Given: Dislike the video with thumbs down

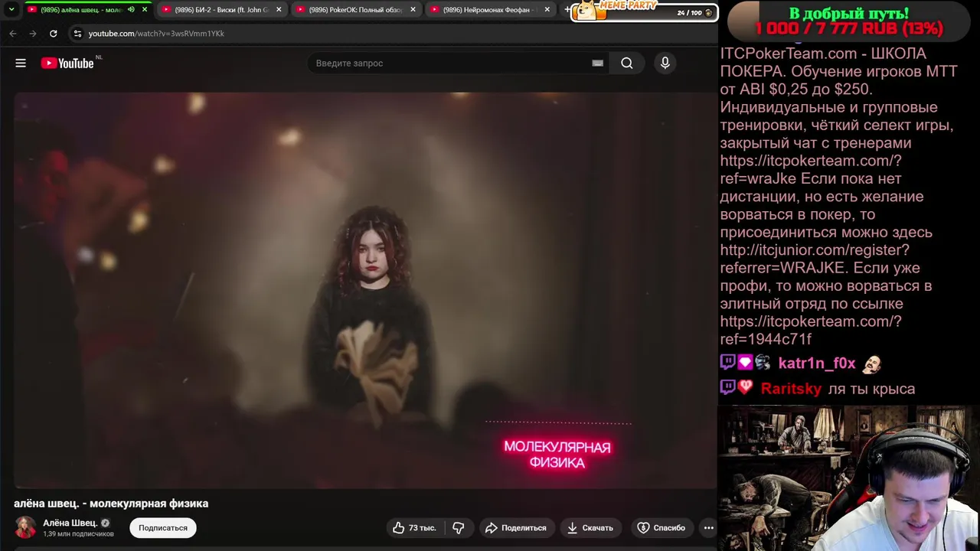Looking at the screenshot, I should (459, 528).
